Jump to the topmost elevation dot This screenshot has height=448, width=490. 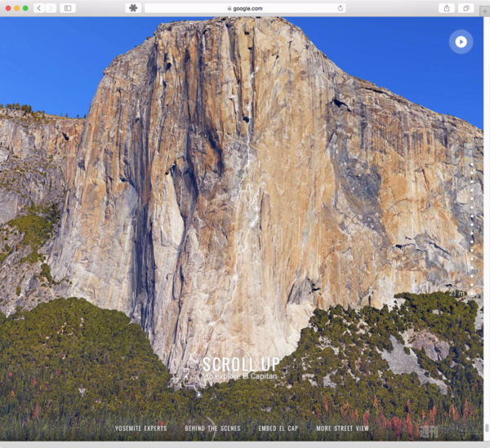point(472,164)
